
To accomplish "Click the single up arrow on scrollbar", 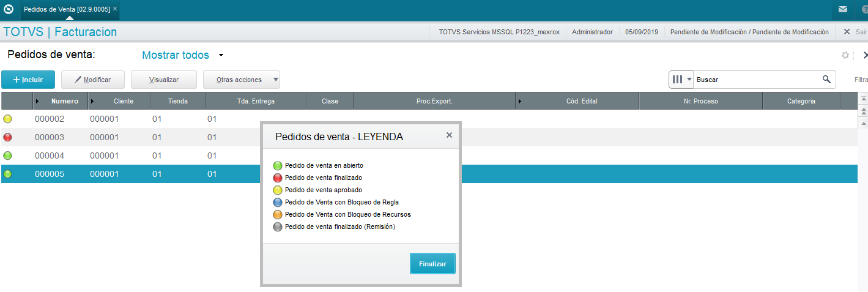I will [863, 123].
